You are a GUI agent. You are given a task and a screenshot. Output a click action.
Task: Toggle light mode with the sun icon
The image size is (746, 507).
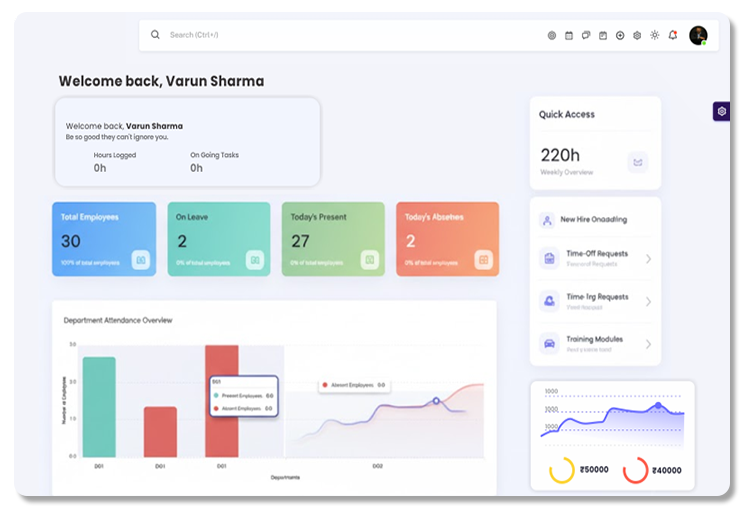click(655, 35)
